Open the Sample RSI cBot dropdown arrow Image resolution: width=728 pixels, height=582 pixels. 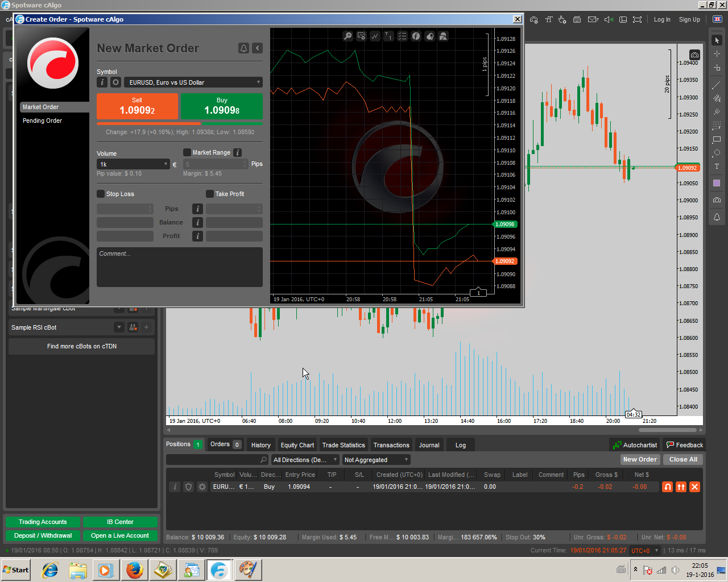tap(119, 327)
